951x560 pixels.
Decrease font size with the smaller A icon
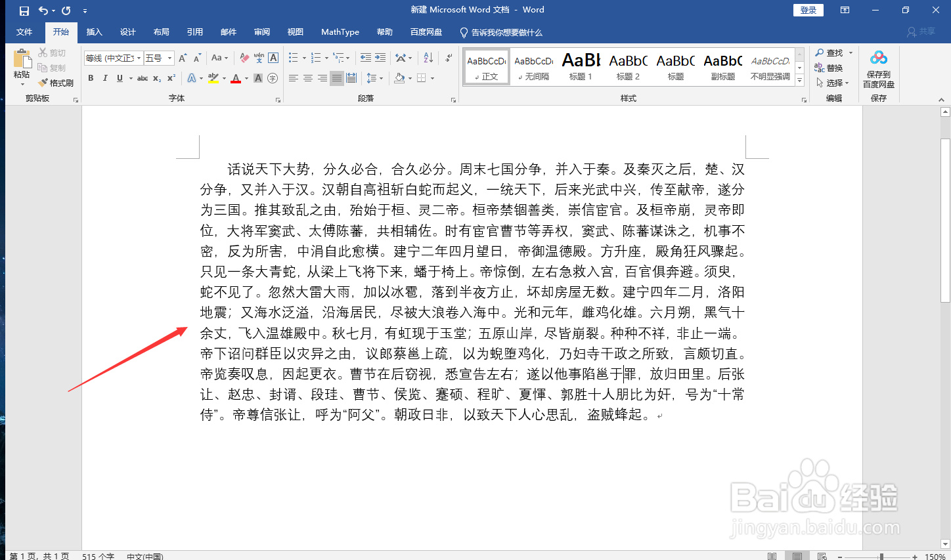tap(197, 58)
